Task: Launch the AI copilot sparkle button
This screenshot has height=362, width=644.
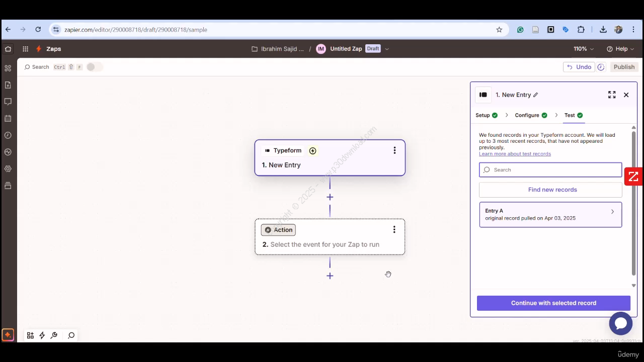Action: point(8,335)
